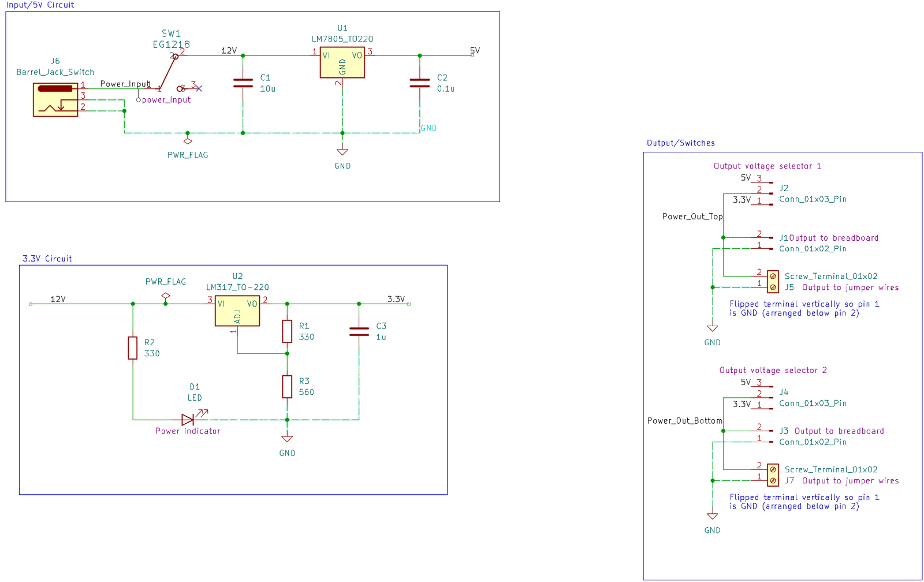This screenshot has height=582, width=924.
Task: Click the '12V' net label near SW1
Action: point(229,51)
